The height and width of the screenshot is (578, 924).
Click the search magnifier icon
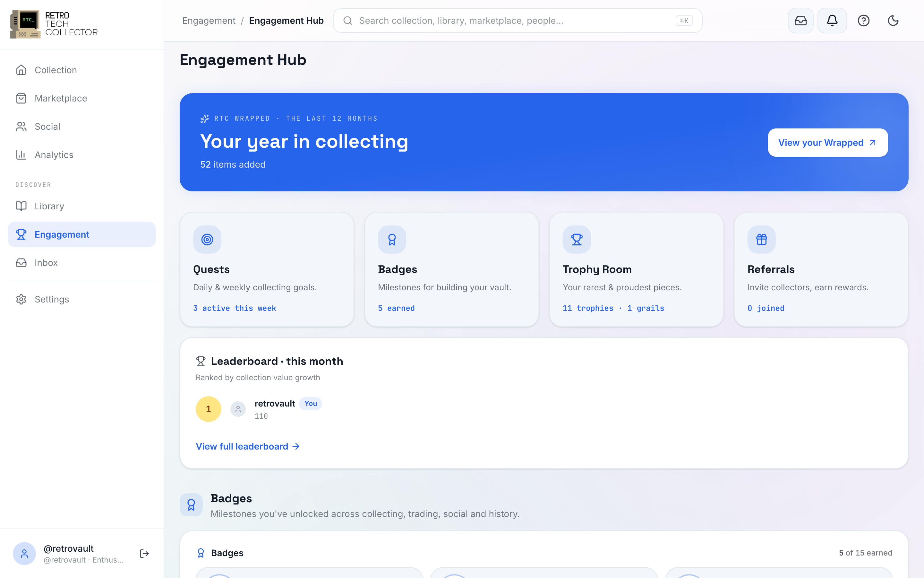pos(347,21)
